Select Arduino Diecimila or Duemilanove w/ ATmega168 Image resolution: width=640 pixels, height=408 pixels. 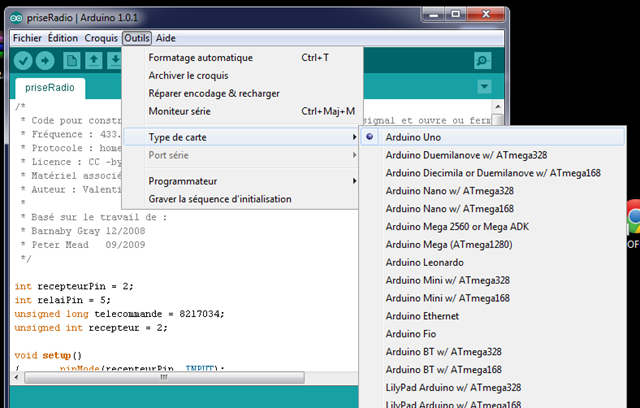click(493, 173)
